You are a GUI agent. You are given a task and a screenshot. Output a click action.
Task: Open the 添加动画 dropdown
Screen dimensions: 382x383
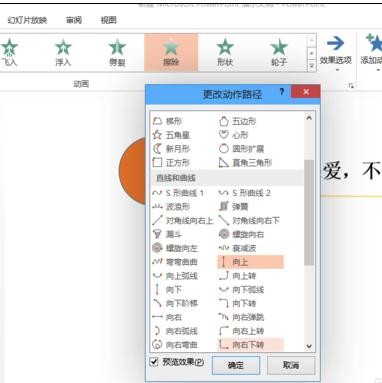pyautogui.click(x=372, y=53)
